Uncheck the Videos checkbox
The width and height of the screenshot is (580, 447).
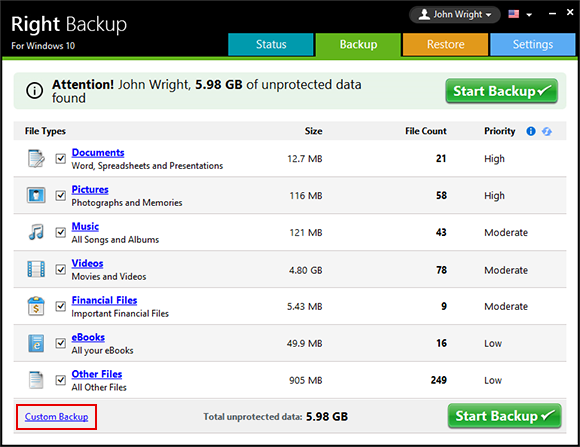tap(61, 269)
